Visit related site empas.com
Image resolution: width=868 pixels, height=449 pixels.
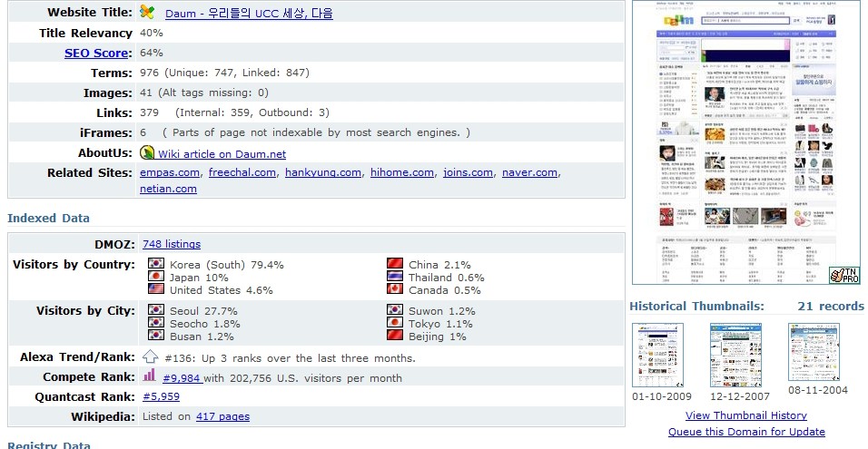click(x=170, y=172)
